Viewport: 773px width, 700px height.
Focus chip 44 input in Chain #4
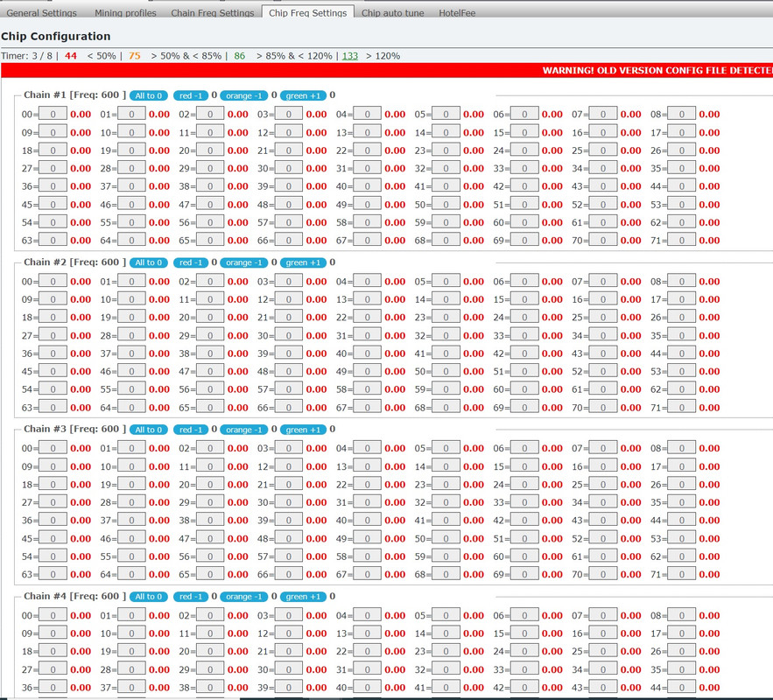pyautogui.click(x=682, y=687)
